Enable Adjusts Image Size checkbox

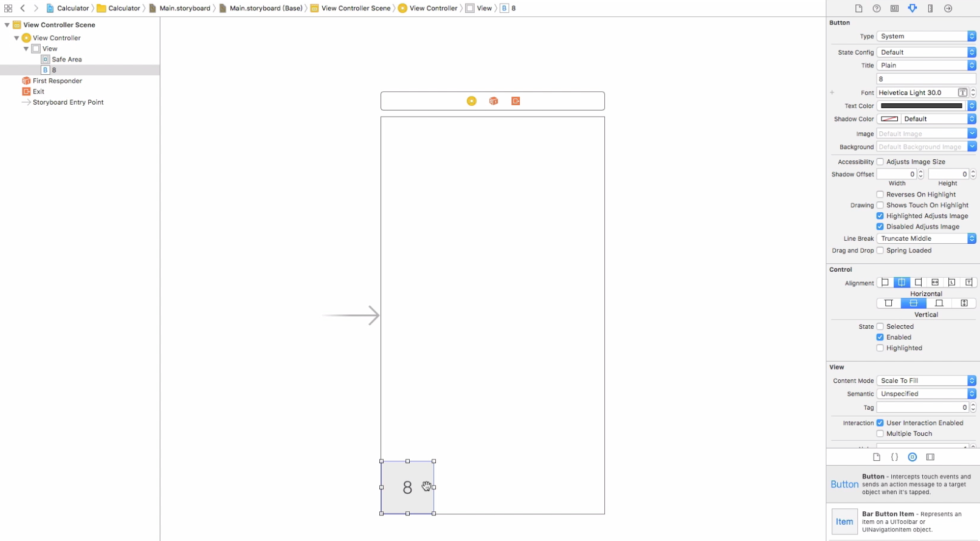[880, 162]
